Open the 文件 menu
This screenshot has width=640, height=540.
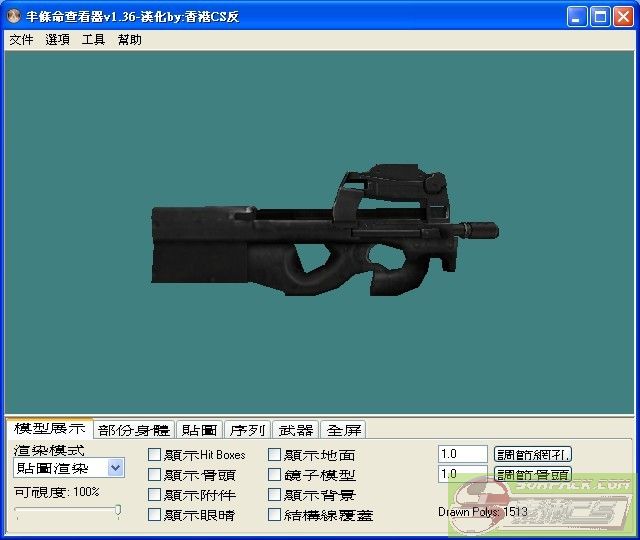tap(21, 40)
